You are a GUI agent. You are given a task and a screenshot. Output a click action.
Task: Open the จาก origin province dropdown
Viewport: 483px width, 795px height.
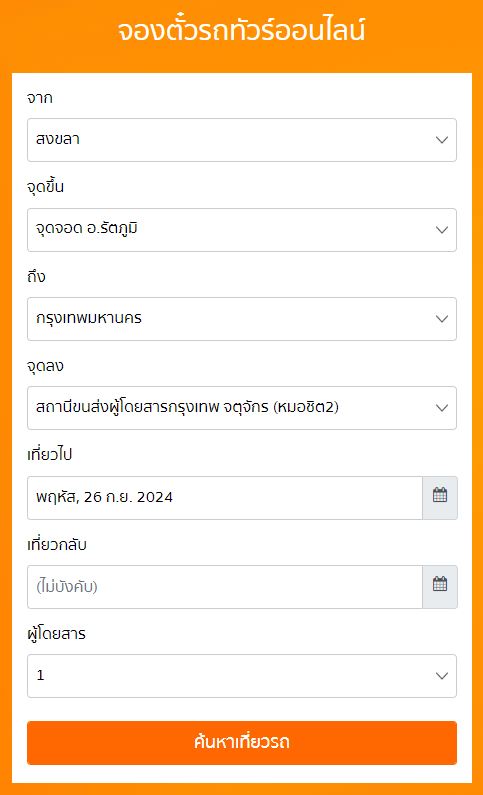(x=242, y=140)
